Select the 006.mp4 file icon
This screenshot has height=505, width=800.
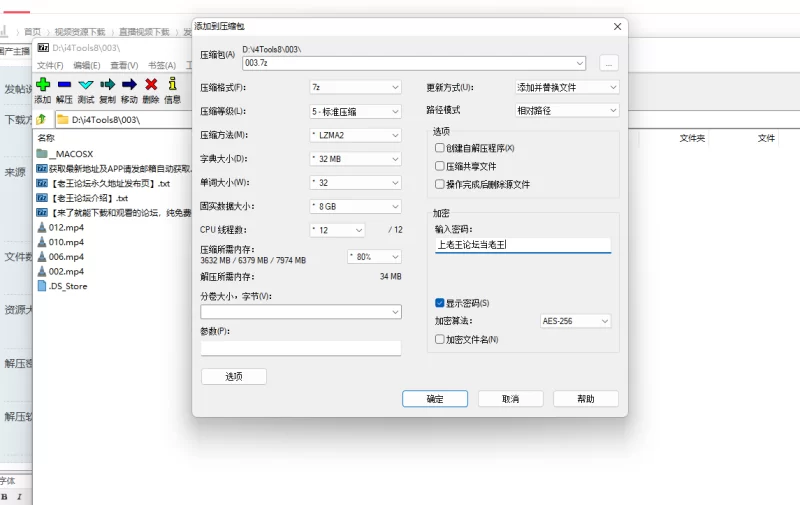click(42, 257)
